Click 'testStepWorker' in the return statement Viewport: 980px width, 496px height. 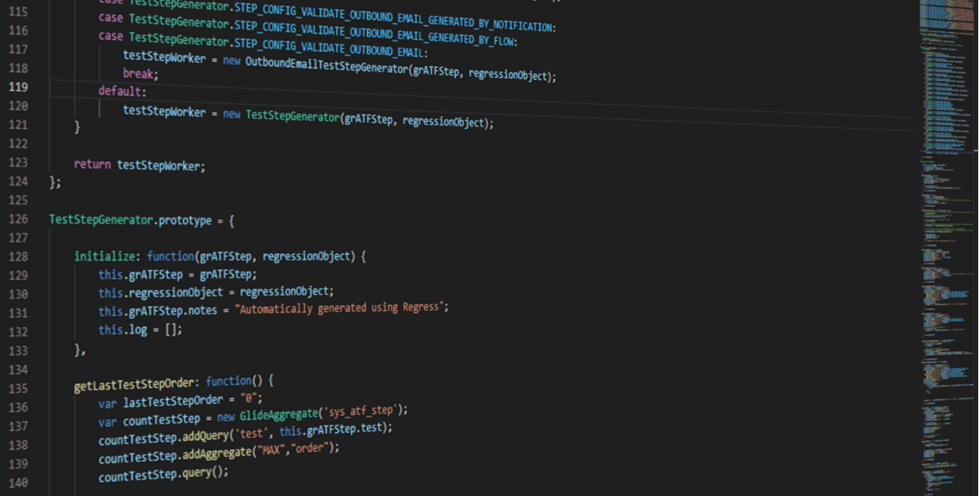[158, 166]
